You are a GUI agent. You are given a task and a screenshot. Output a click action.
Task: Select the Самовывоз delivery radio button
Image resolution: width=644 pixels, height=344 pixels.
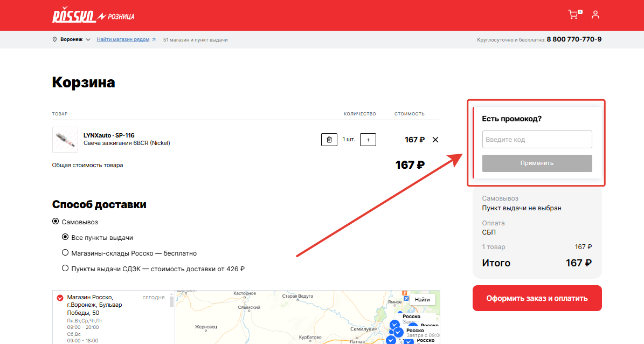point(56,222)
